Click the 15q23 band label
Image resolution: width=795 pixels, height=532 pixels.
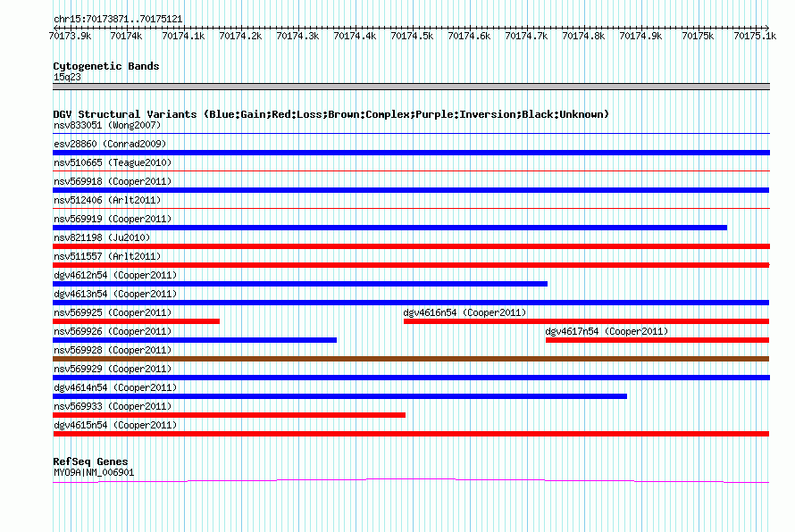pyautogui.click(x=67, y=77)
